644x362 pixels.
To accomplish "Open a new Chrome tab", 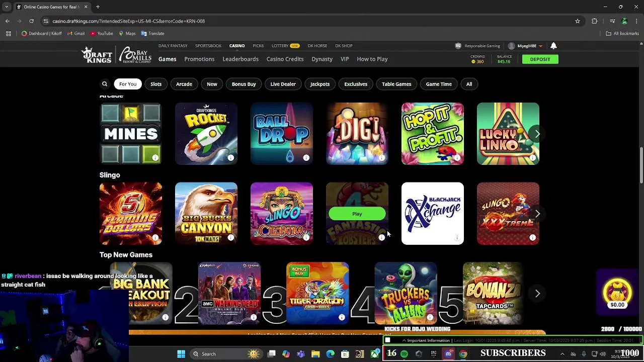I will tap(98, 7).
